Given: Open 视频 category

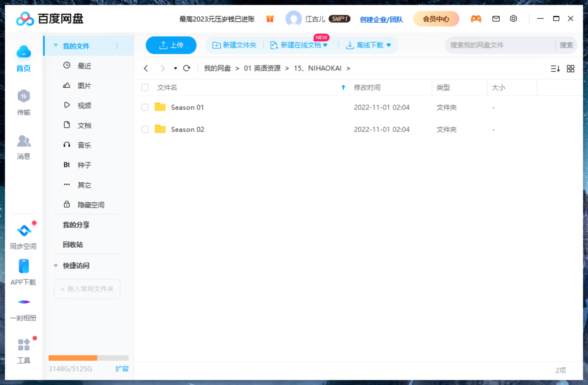Looking at the screenshot, I should tap(84, 106).
